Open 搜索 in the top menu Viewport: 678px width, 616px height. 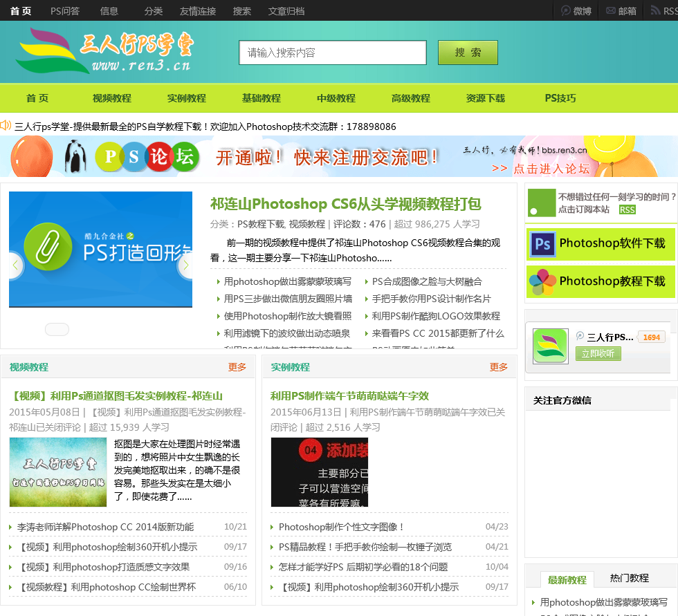click(x=241, y=11)
